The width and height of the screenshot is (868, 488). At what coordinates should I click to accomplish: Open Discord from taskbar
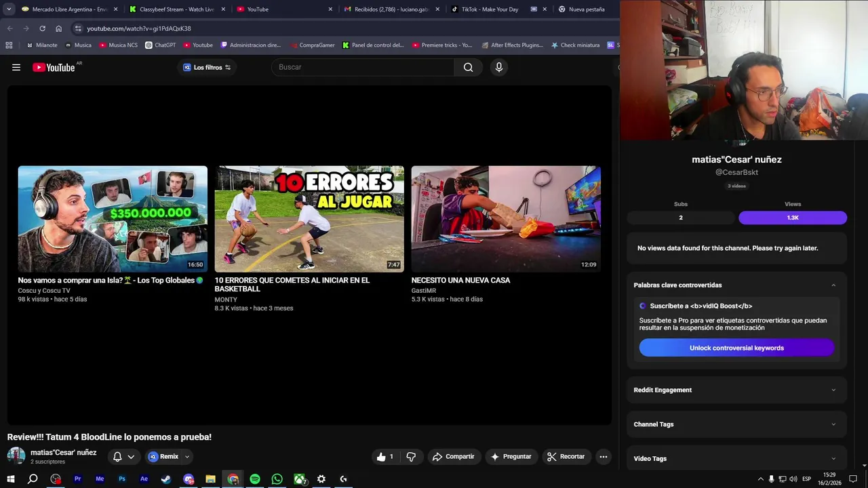pyautogui.click(x=189, y=479)
